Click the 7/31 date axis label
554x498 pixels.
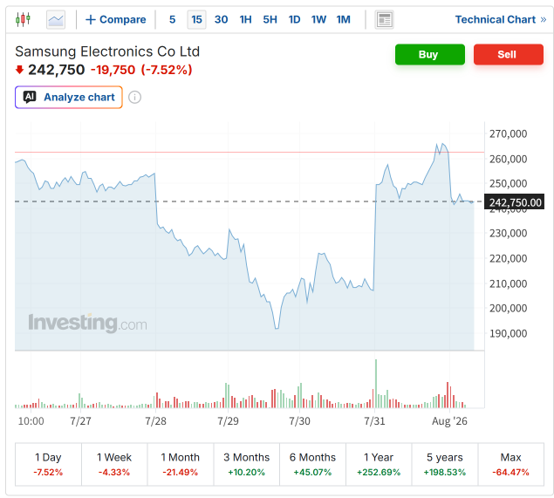375,421
